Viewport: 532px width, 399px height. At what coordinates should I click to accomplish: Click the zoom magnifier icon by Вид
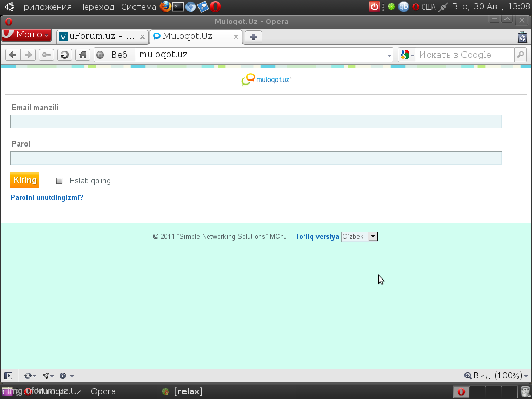tap(468, 375)
